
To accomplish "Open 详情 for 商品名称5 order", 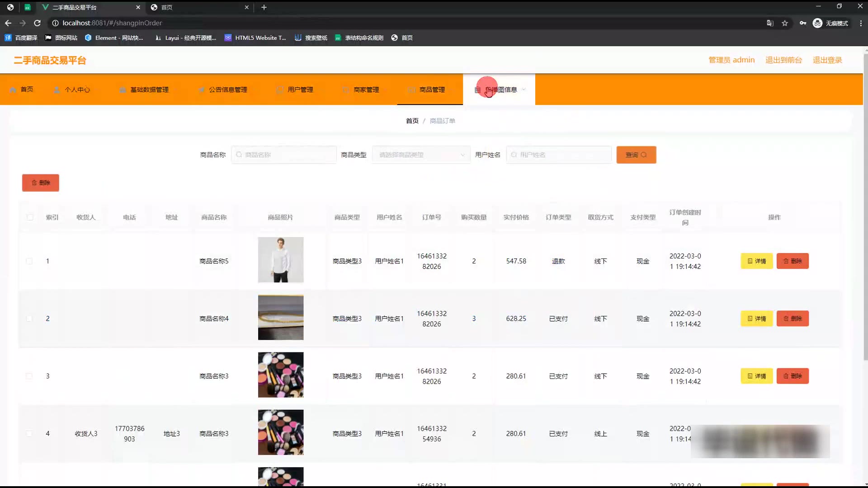I will point(757,261).
